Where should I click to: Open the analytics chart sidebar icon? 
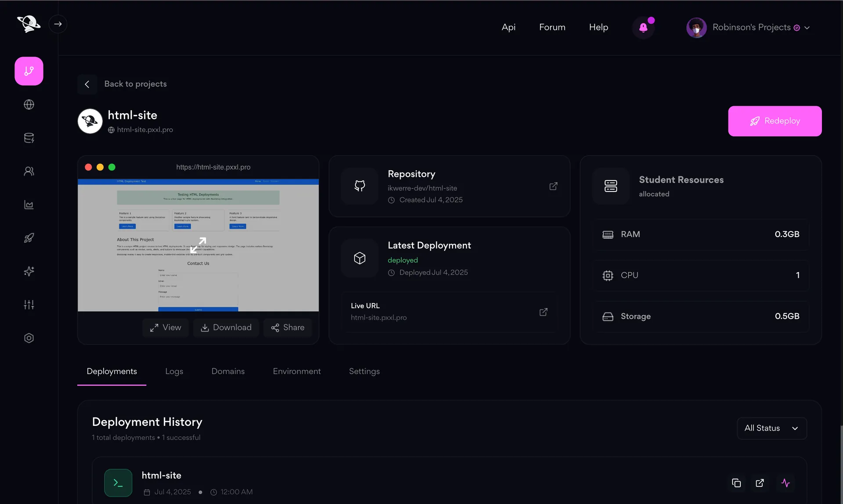[29, 205]
